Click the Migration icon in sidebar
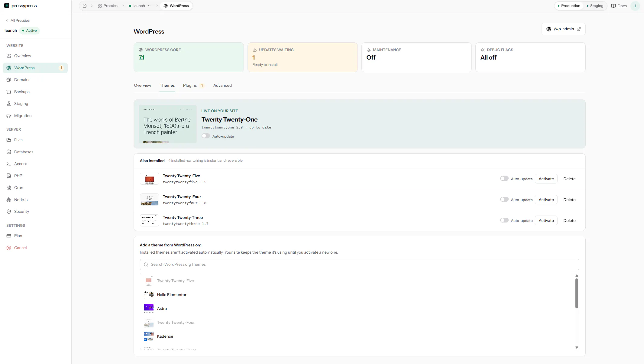Screen dimensions: 644x364 (x=9, y=116)
